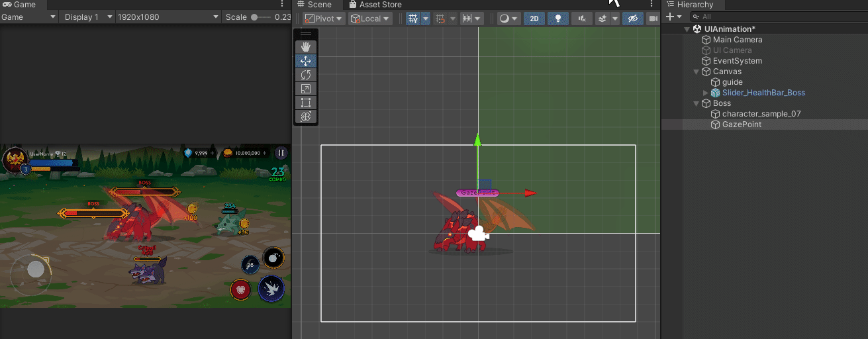Open the Pivot/Center handle dropdown
The width and height of the screenshot is (868, 339).
(x=323, y=19)
